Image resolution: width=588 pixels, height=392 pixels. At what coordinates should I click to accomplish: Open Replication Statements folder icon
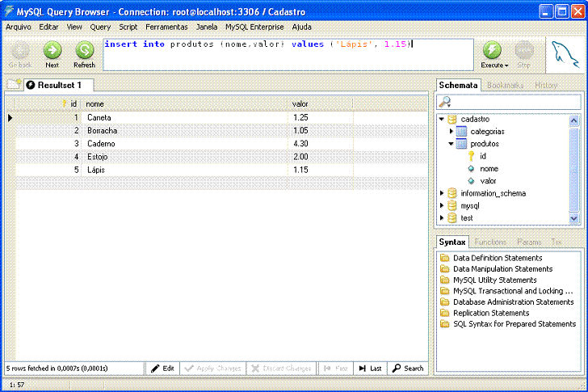click(445, 314)
